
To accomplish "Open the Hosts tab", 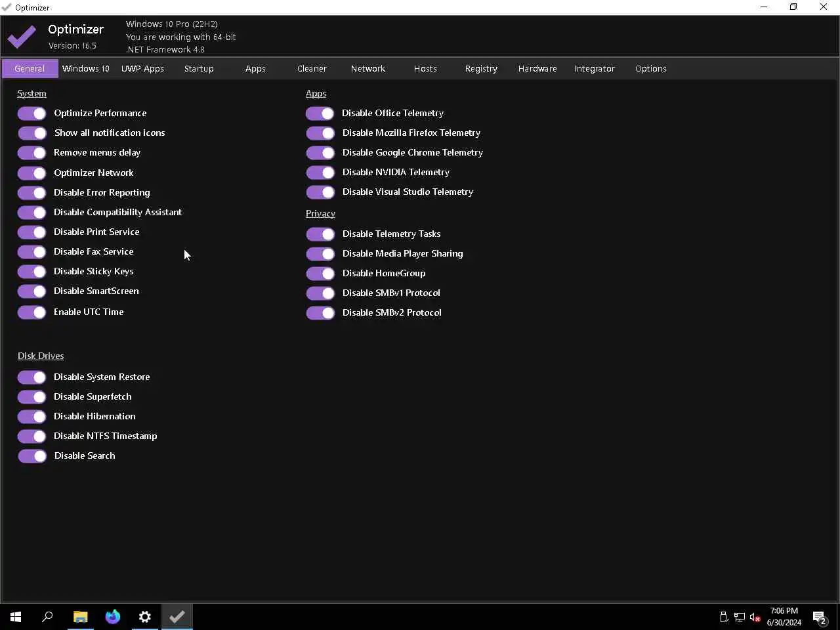I will [x=425, y=68].
